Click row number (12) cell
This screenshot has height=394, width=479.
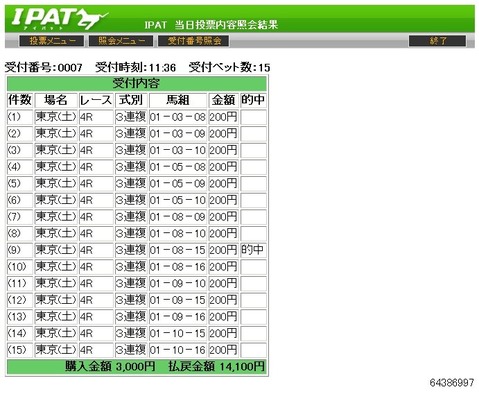20,300
